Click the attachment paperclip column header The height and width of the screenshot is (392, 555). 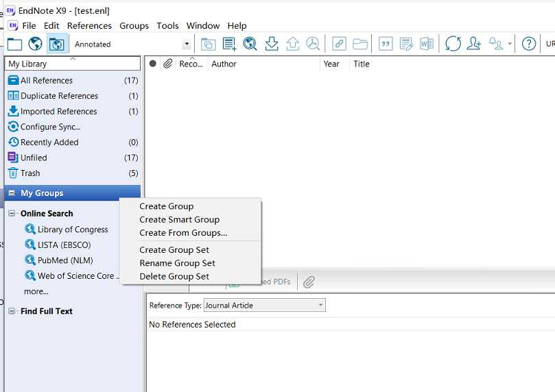tap(167, 64)
